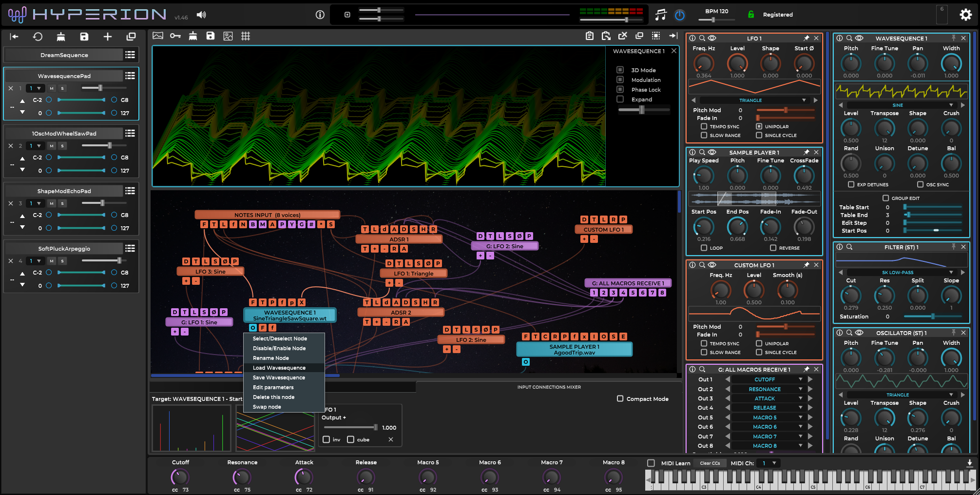Click the jump-to-start arrow icon in left panel
Viewport: 980px width, 495px height.
tap(14, 37)
